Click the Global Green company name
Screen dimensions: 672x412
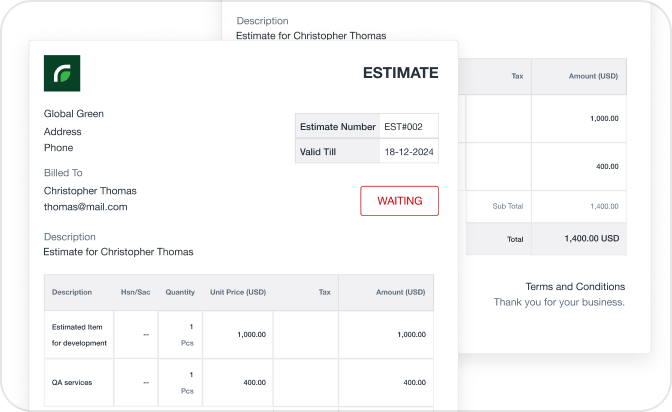pos(74,114)
